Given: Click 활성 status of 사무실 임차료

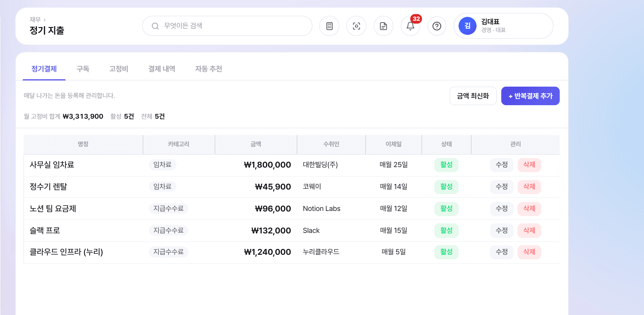Looking at the screenshot, I should coord(446,165).
